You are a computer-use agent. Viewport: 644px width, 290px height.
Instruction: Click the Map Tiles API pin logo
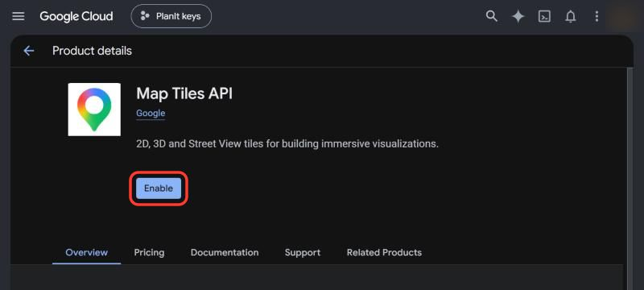click(94, 110)
